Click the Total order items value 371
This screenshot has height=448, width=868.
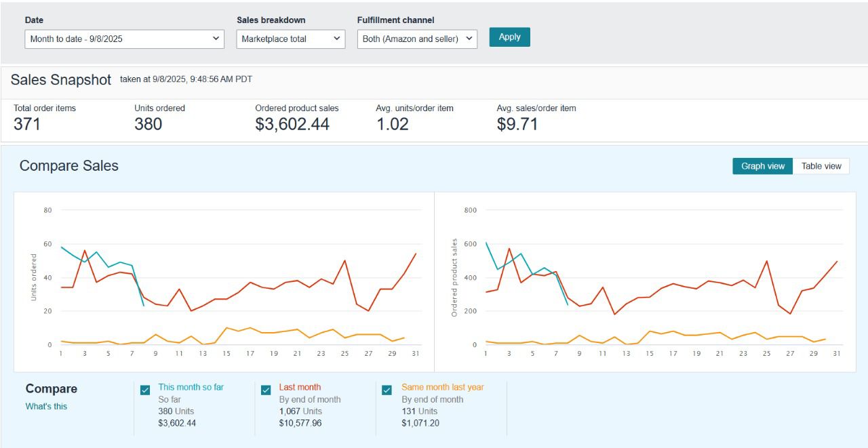pyautogui.click(x=27, y=124)
